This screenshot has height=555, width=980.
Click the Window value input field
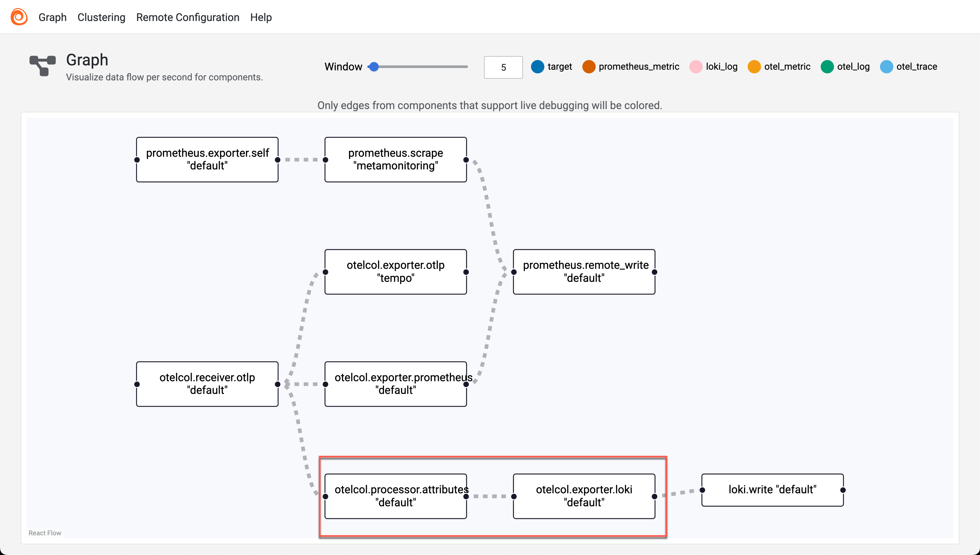tap(503, 67)
